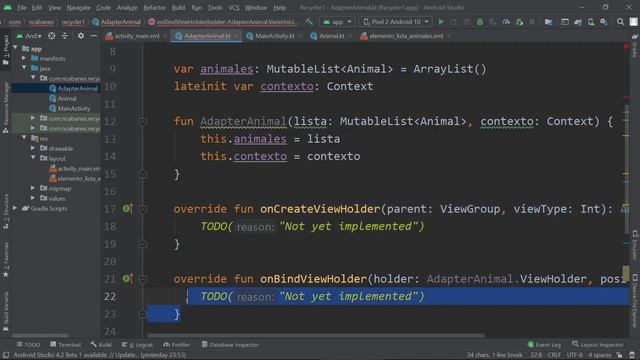The width and height of the screenshot is (640, 360).
Task: Open the Profiler gauge icon in toolbar
Action: pyautogui.click(x=506, y=22)
